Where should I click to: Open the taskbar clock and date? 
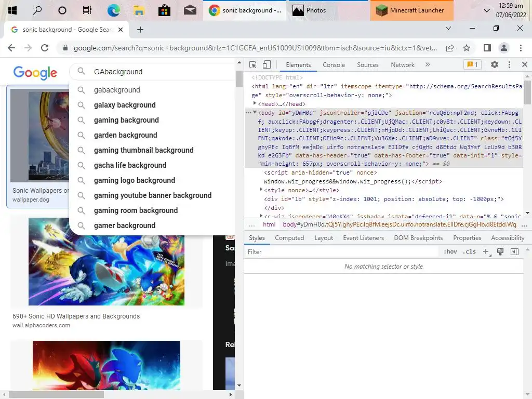(x=511, y=10)
